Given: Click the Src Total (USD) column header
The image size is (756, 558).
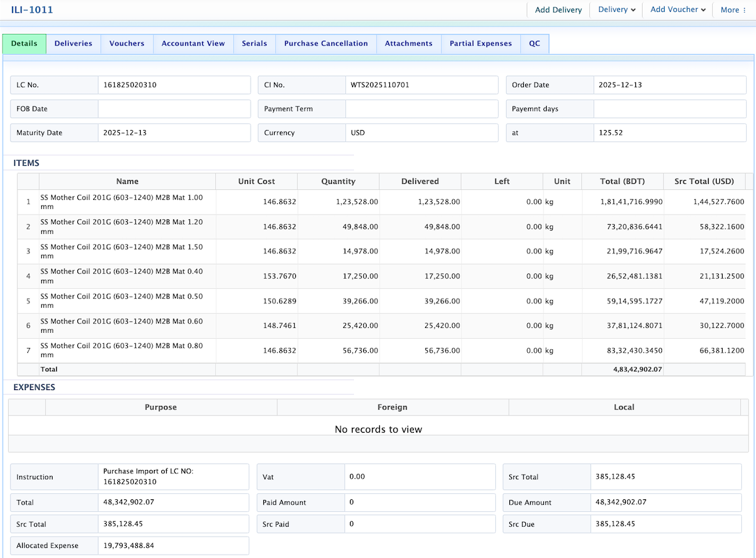Looking at the screenshot, I should 704,181.
